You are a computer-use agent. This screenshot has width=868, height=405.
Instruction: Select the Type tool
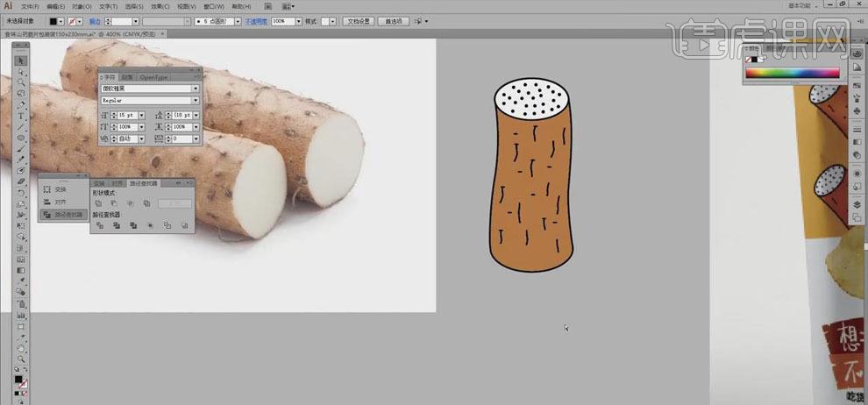[x=21, y=116]
